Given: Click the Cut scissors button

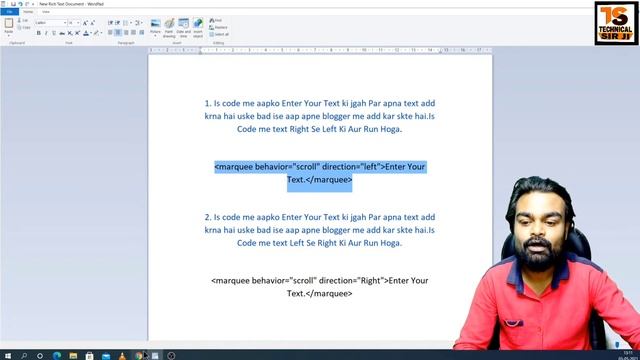Looking at the screenshot, I should pyautogui.click(x=23, y=20).
